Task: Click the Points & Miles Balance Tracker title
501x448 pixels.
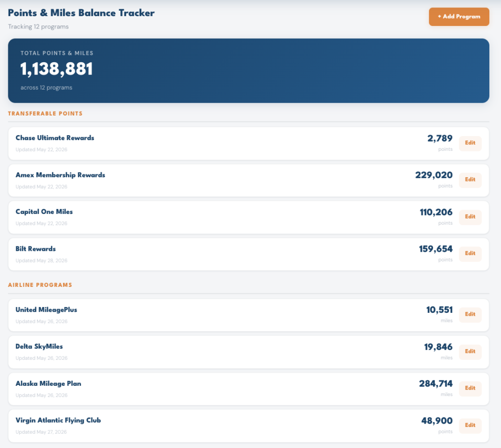Action: coord(81,13)
